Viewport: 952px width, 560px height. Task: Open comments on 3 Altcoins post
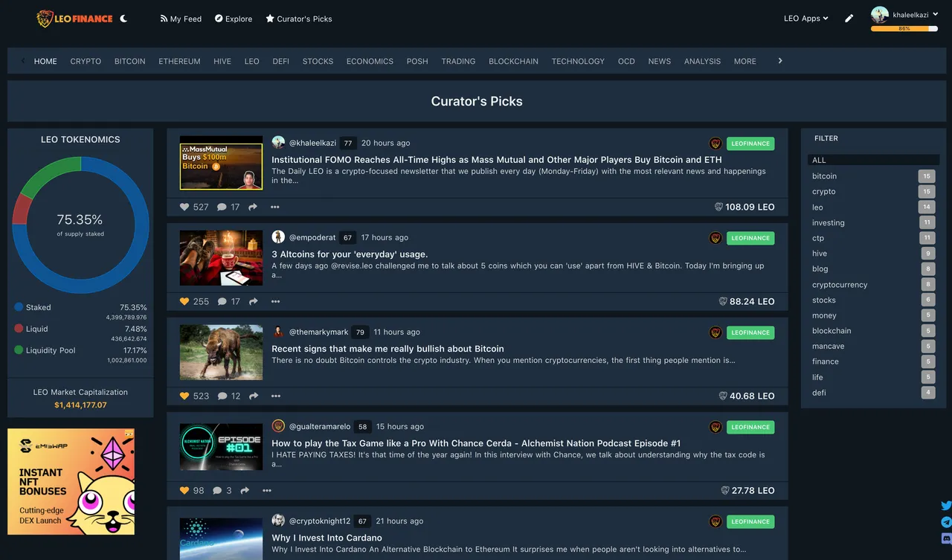point(222,301)
